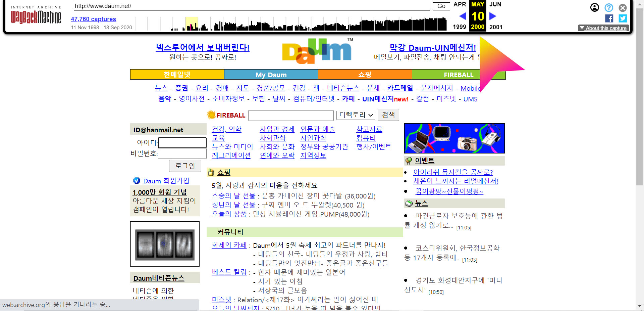This screenshot has width=644, height=311.
Task: Expand About this capture panel
Action: click(x=603, y=28)
